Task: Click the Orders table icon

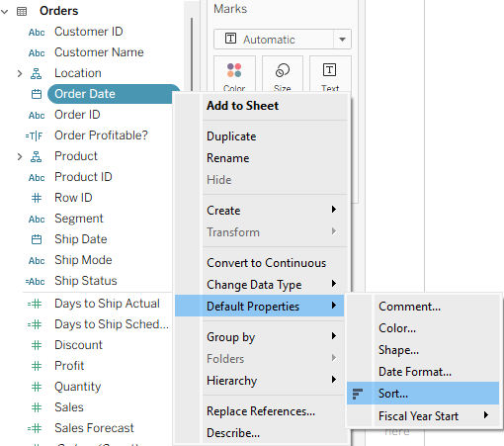Action: pos(22,12)
